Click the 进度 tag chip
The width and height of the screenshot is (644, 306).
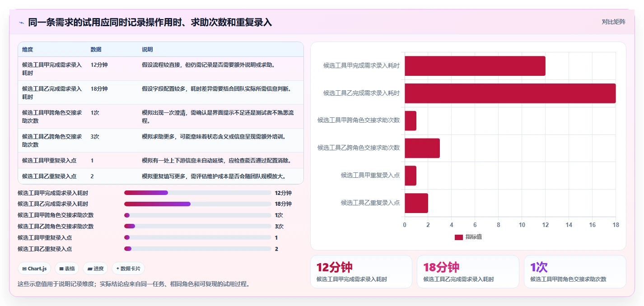pos(95,269)
